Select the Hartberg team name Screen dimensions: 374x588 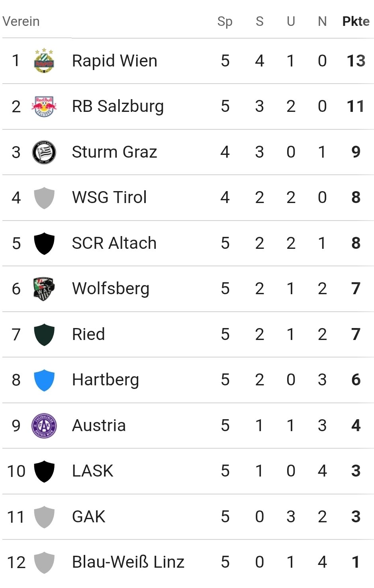coord(106,380)
